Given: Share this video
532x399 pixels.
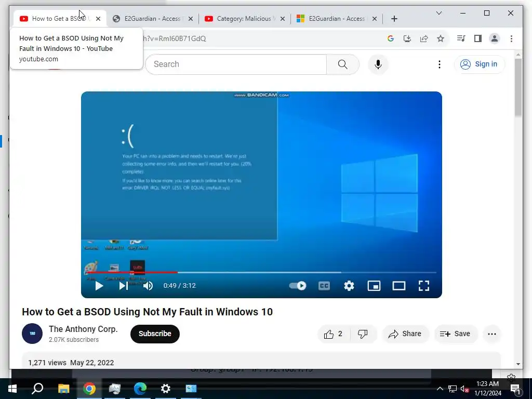Looking at the screenshot, I should coord(405,334).
